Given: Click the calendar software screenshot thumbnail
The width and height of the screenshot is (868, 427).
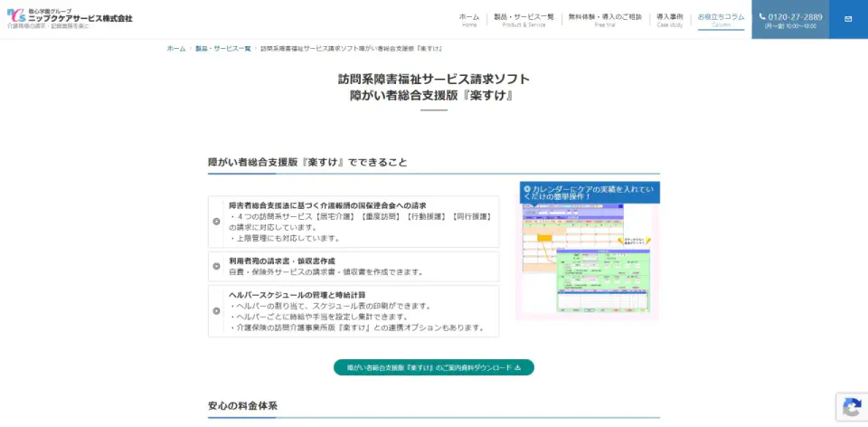Looking at the screenshot, I should click(587, 258).
